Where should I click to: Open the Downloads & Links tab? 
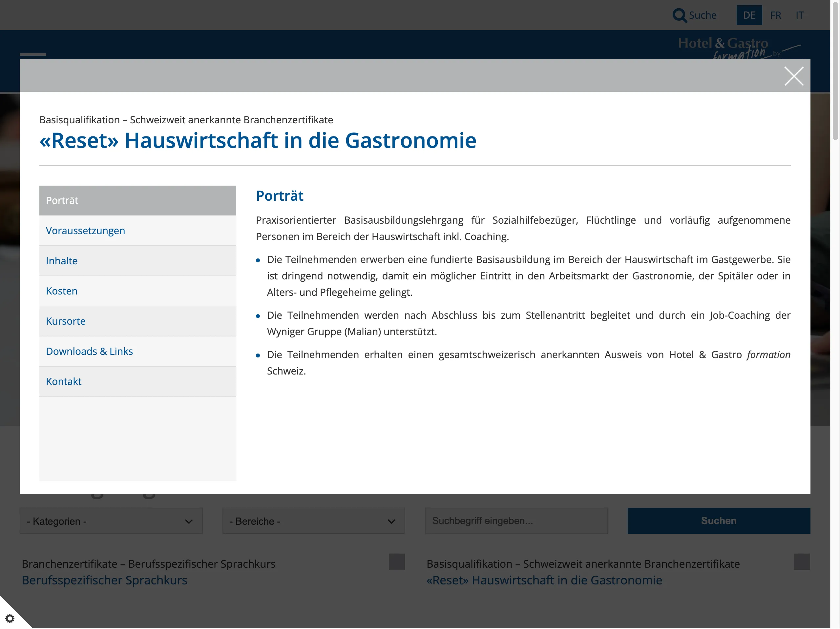[137, 352]
